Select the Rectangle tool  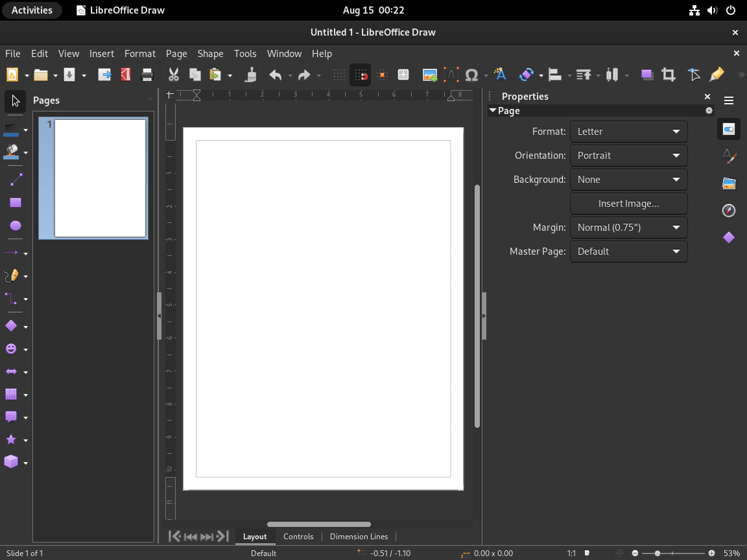[x=16, y=202]
